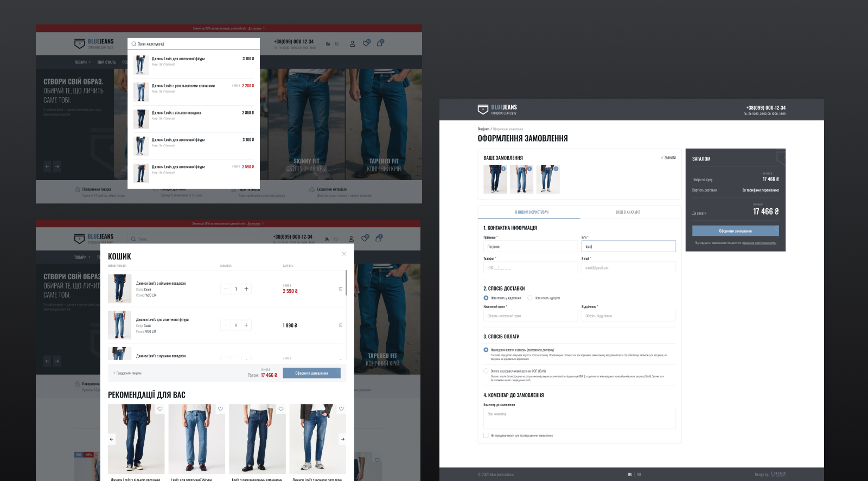The image size is (868, 481).
Task: Decrease quantity of jeans priced 2 590 ₴
Action: click(x=226, y=289)
